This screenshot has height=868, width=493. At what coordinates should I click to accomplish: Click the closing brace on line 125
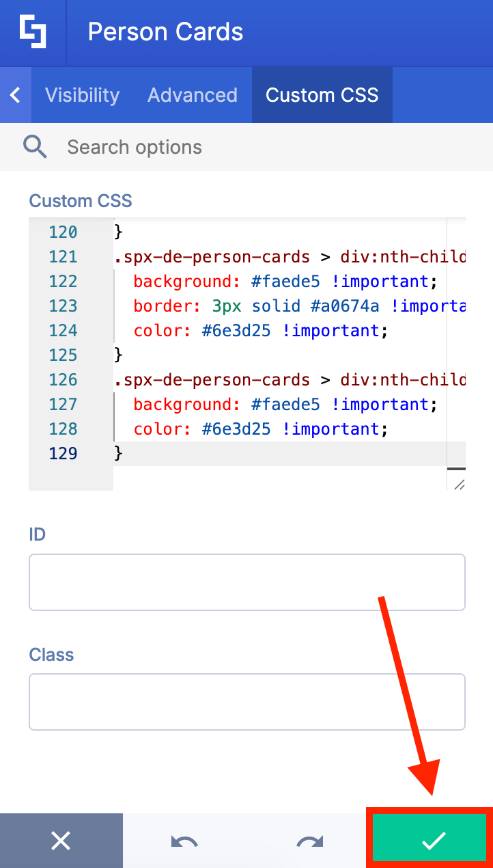point(118,355)
